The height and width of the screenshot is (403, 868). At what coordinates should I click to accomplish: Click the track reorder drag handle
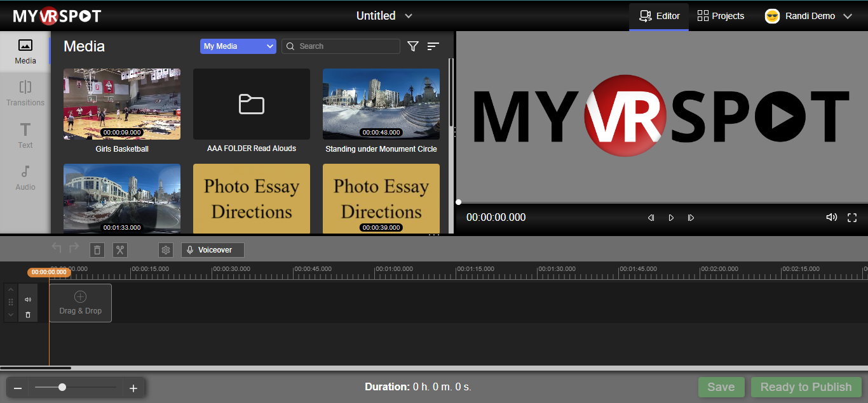pyautogui.click(x=11, y=302)
